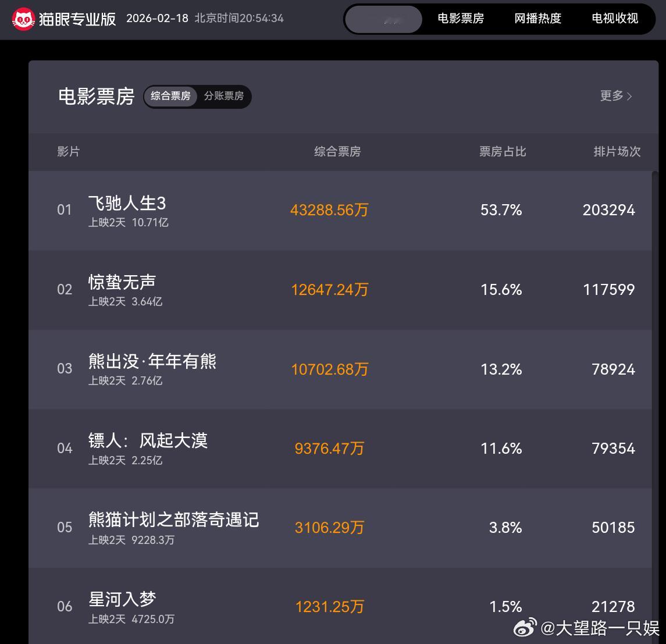The width and height of the screenshot is (666, 644).
Task: Open the 星河入梦 movie entry
Action: (x=120, y=600)
